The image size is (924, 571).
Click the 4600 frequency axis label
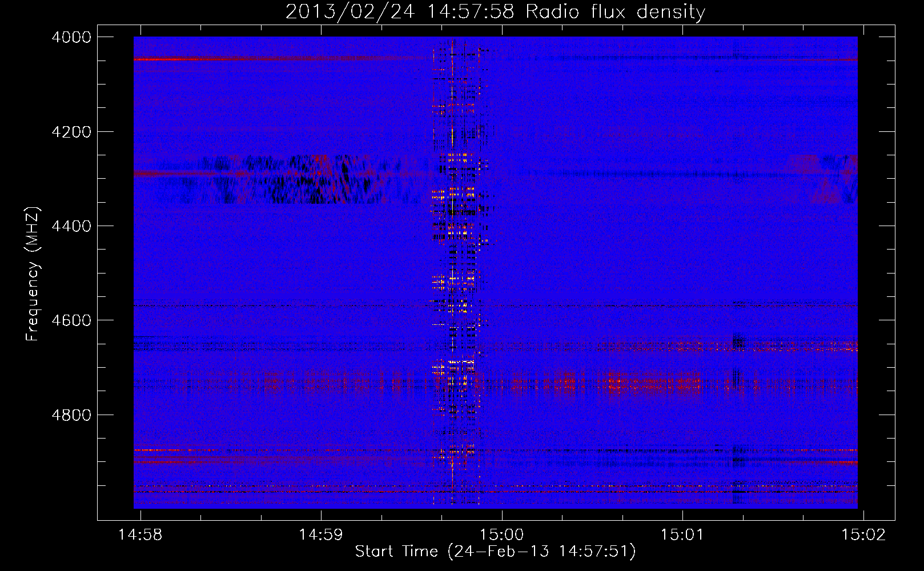(x=71, y=320)
